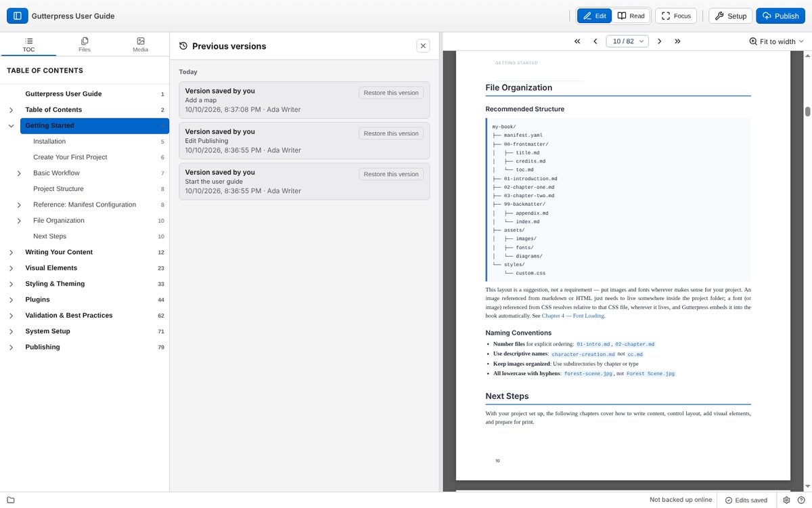The image size is (812, 508).
Task: Open Gutterpress User Guide TOC entry
Action: [x=64, y=94]
